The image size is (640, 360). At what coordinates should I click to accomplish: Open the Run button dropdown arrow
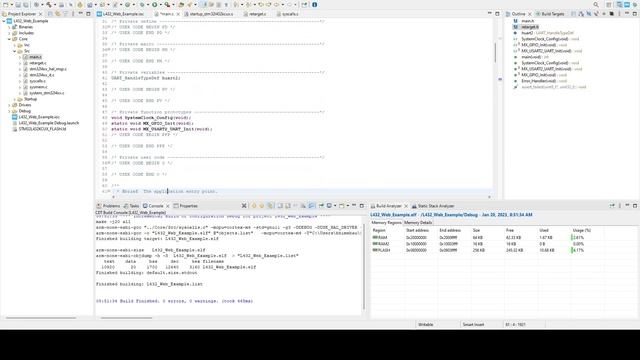click(161, 4)
